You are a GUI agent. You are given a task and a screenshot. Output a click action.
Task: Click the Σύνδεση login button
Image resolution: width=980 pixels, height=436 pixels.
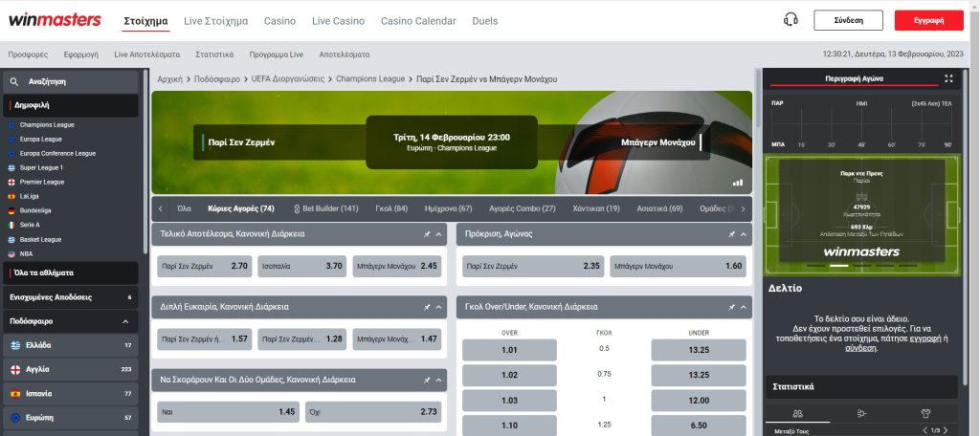point(847,20)
